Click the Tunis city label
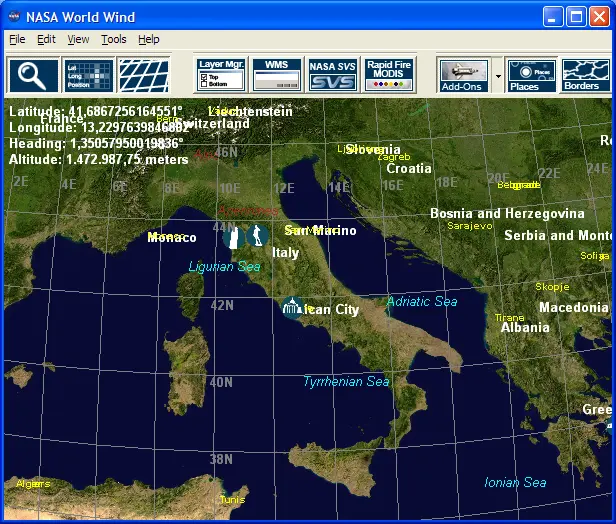 [232, 500]
